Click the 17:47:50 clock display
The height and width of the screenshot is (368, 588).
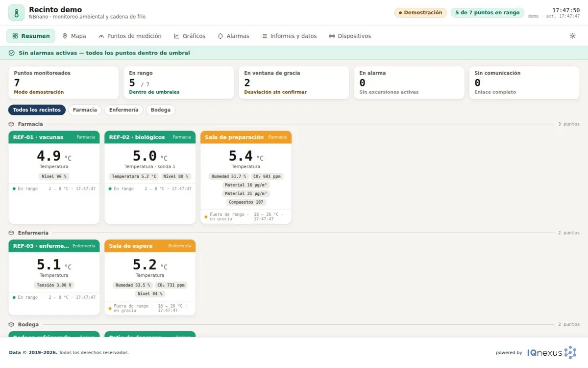(566, 10)
